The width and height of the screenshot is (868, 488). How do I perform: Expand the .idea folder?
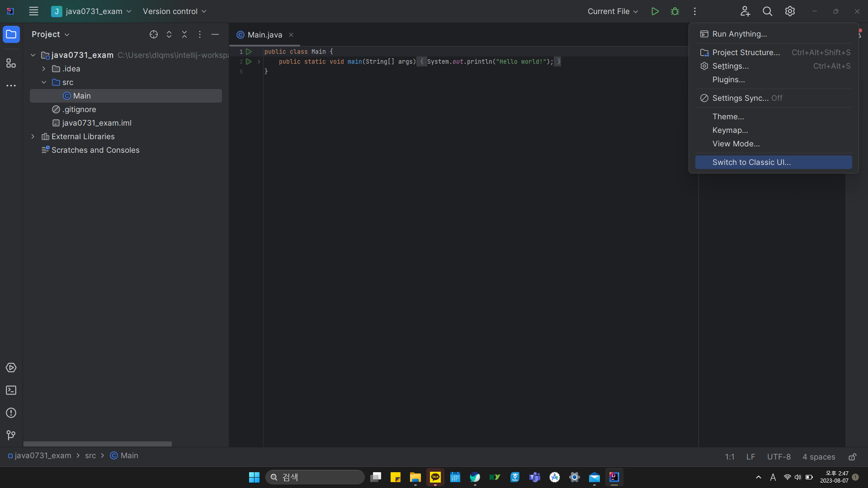44,69
